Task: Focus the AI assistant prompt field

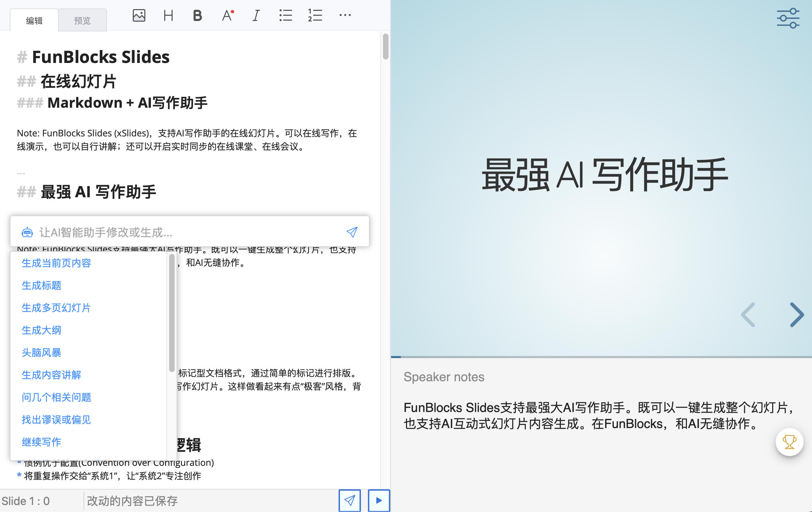Action: coord(189,232)
